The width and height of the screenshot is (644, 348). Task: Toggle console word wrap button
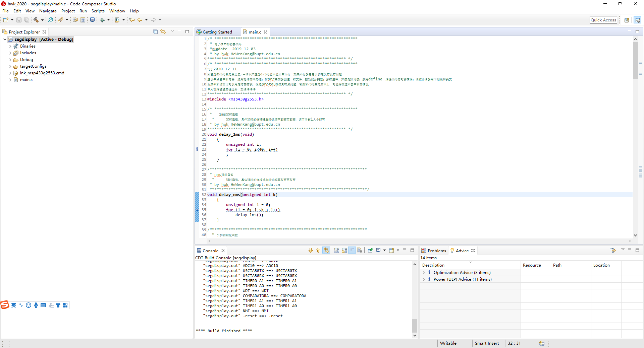352,251
